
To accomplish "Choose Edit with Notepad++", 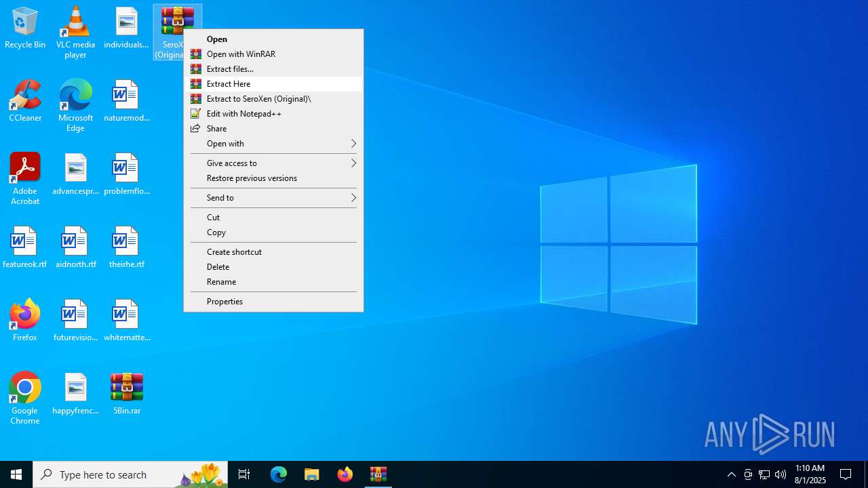I will coord(273,114).
